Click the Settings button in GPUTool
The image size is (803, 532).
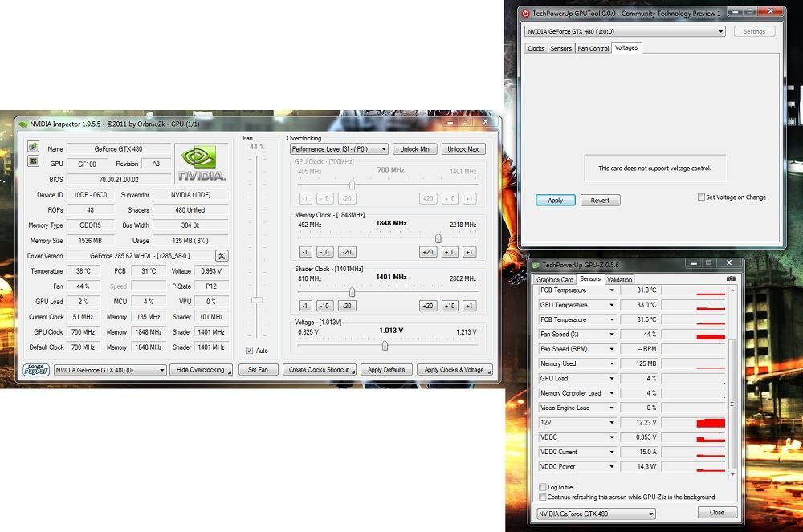click(754, 32)
